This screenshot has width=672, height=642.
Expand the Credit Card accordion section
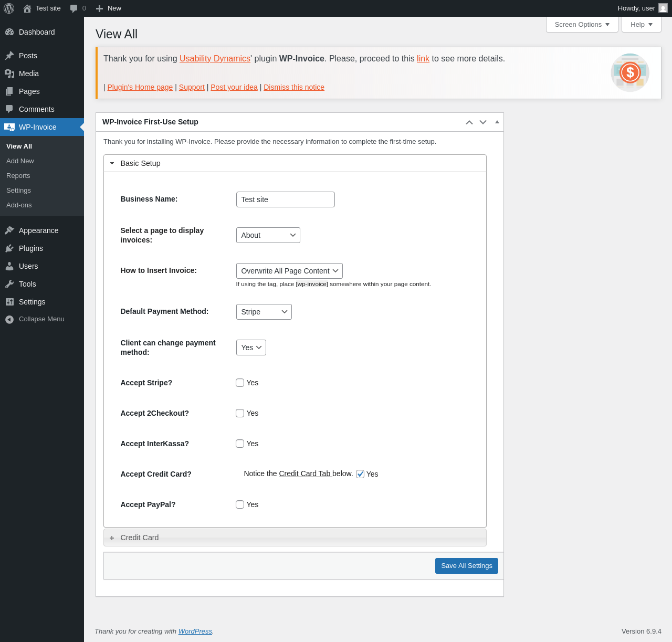pos(139,538)
